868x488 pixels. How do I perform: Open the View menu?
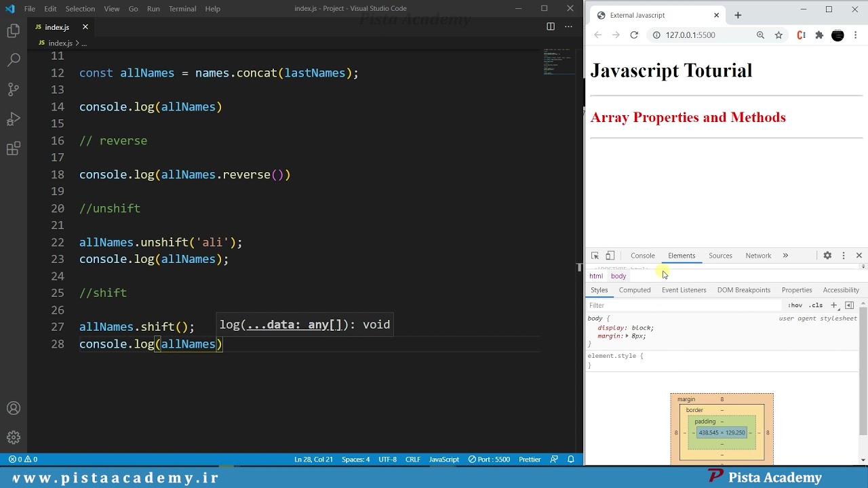coord(112,9)
